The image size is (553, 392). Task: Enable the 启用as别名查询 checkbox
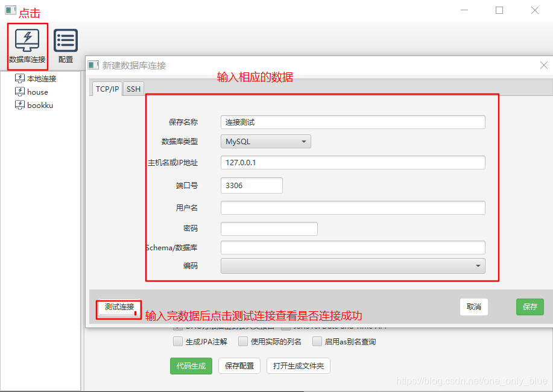pos(317,341)
